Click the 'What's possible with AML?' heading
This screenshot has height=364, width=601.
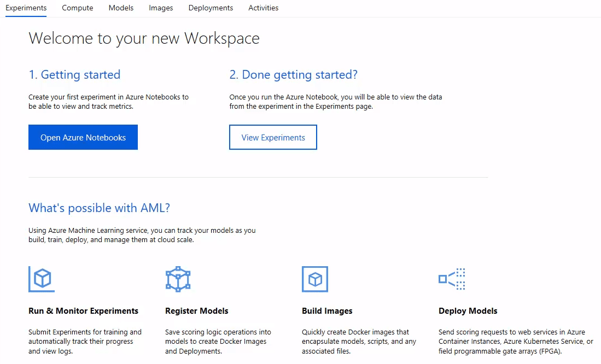click(x=100, y=208)
